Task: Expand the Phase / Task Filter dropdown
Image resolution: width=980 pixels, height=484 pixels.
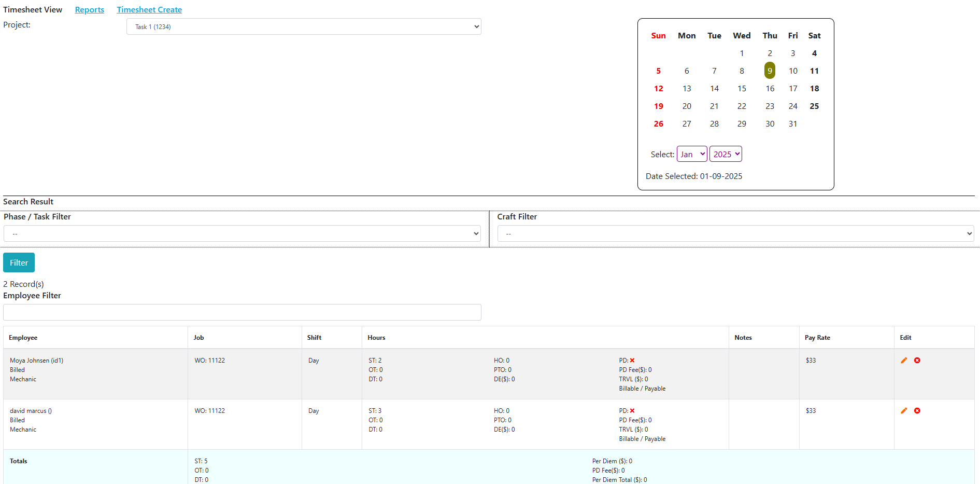Action: point(242,233)
